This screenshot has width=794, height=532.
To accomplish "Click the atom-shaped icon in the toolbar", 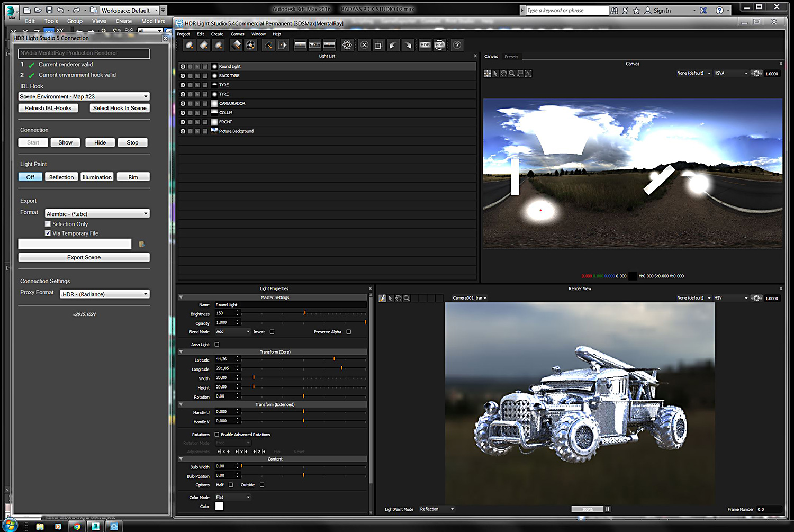I will tap(347, 46).
